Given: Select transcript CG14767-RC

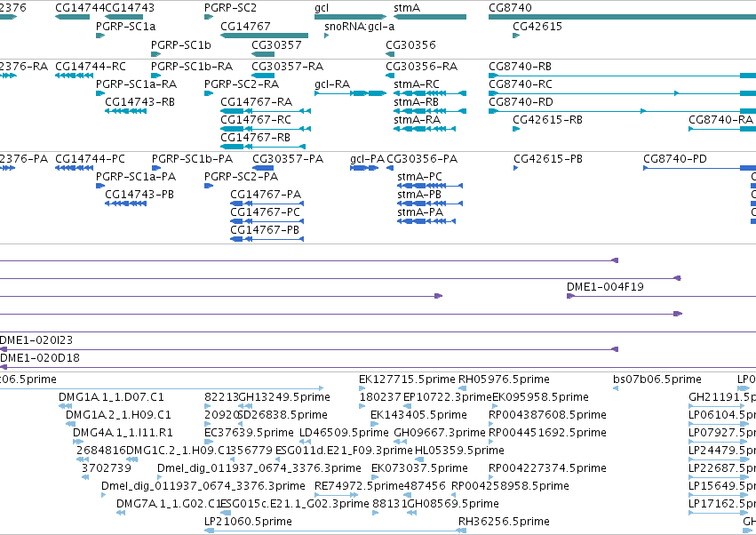Looking at the screenshot, I should 266,129.
